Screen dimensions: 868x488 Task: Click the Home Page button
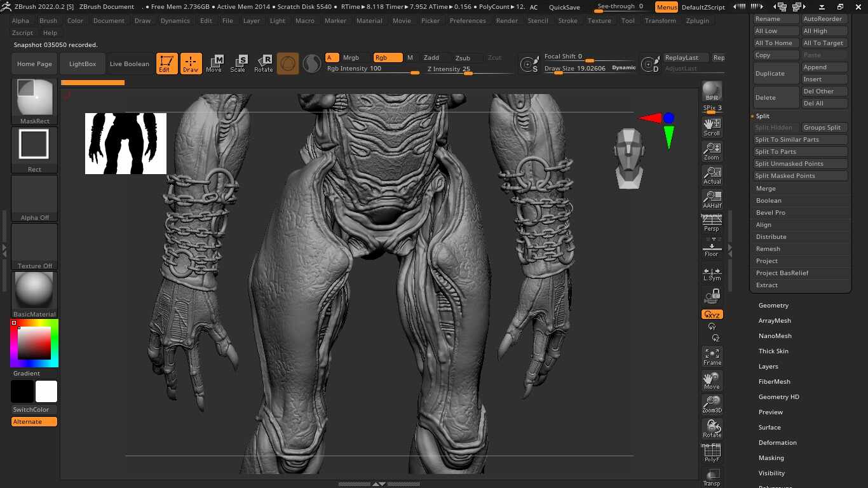(34, 64)
